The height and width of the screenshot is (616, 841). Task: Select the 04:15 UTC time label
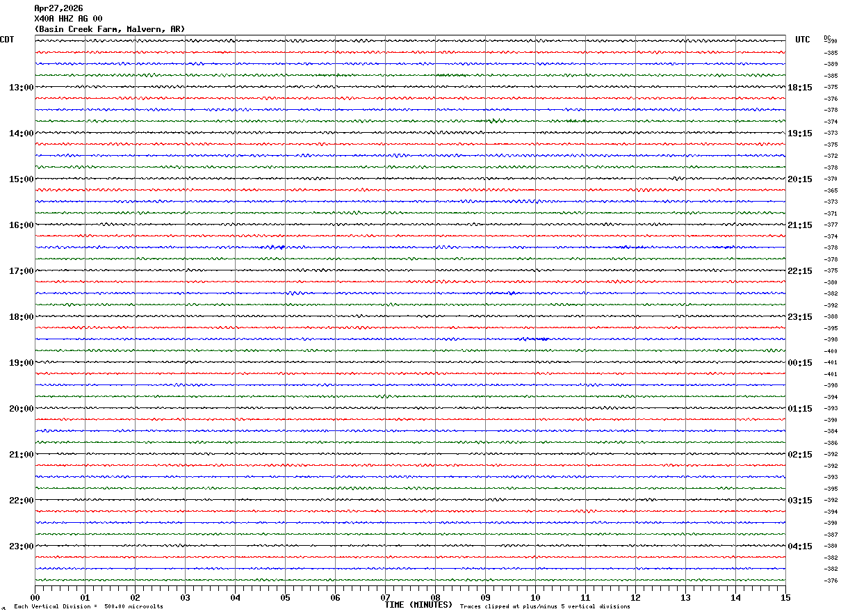[799, 546]
